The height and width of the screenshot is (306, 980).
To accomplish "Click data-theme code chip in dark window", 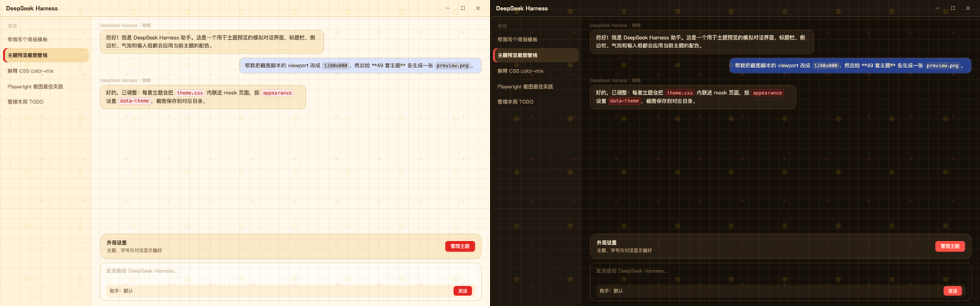I will (x=624, y=101).
